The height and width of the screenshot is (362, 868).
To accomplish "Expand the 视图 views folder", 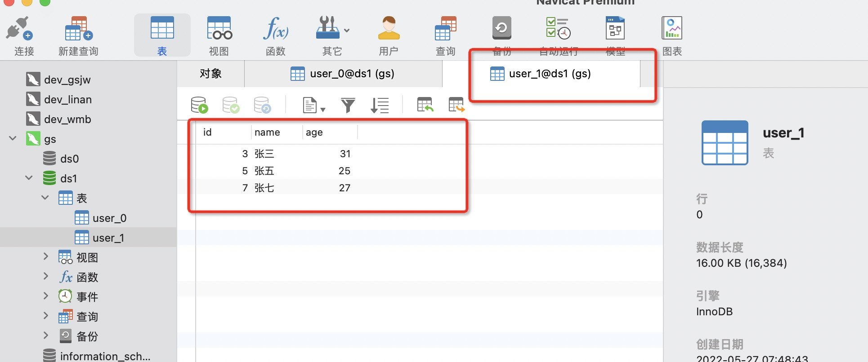I will coord(45,256).
